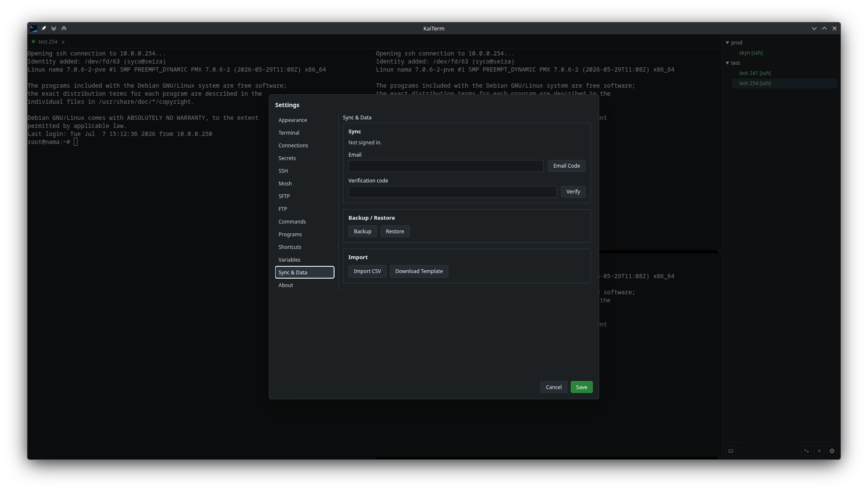The image size is (868, 492).
Task: Save the settings
Action: (581, 387)
